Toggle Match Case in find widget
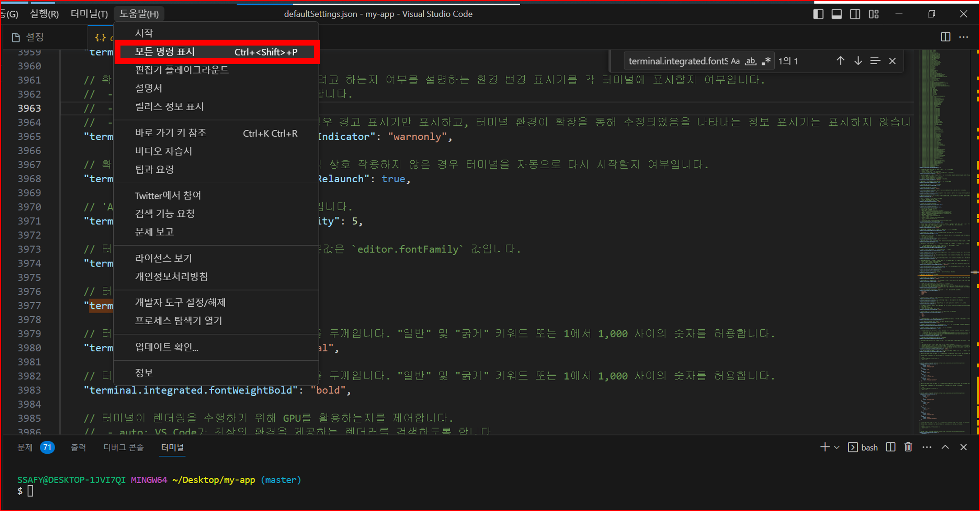Screen dimensions: 980x511 [x=735, y=61]
